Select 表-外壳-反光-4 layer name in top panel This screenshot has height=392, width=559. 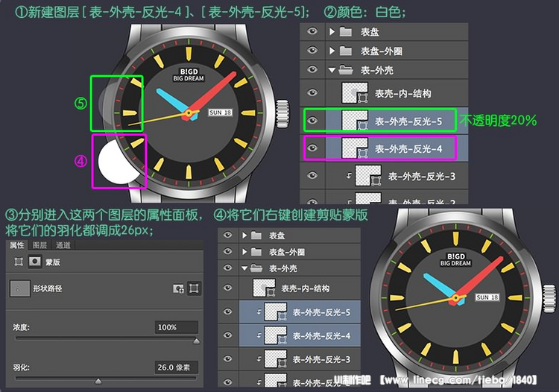[408, 148]
